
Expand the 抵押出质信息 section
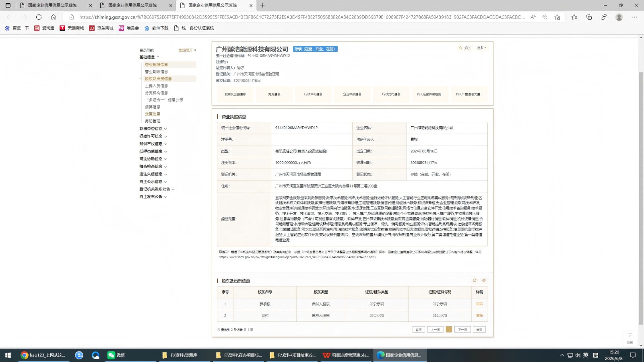tap(153, 151)
